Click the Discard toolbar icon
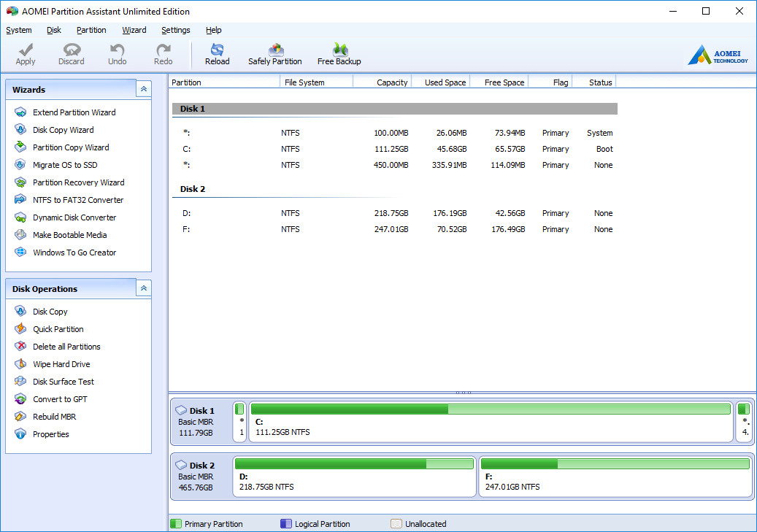Viewport: 757px width, 532px height. (72, 50)
